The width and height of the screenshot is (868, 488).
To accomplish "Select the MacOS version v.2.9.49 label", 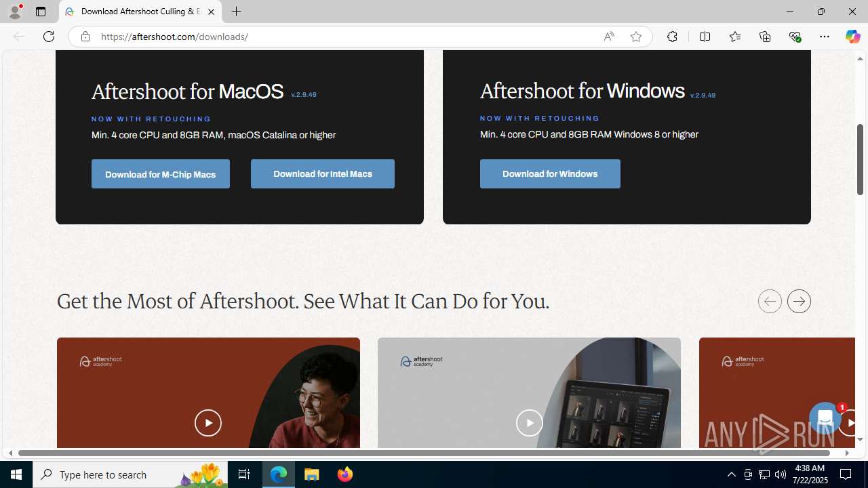I will [304, 95].
